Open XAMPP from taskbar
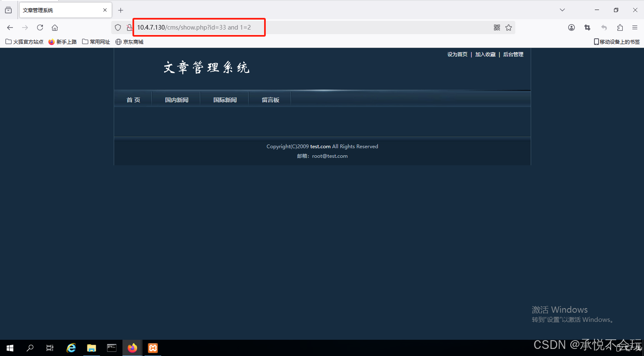Image resolution: width=644 pixels, height=356 pixels. point(153,348)
